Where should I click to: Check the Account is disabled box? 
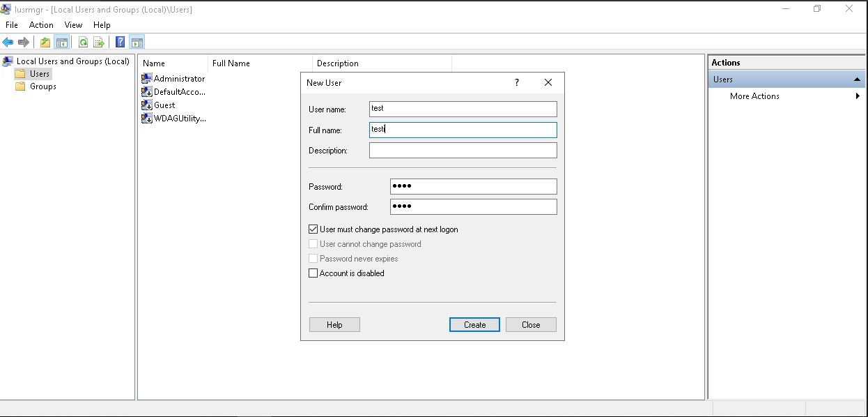coord(313,273)
